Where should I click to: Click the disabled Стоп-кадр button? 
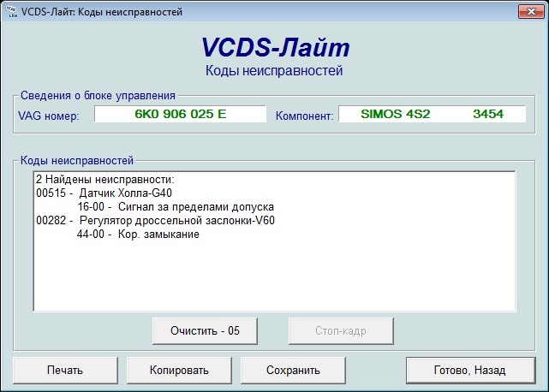click(x=341, y=330)
